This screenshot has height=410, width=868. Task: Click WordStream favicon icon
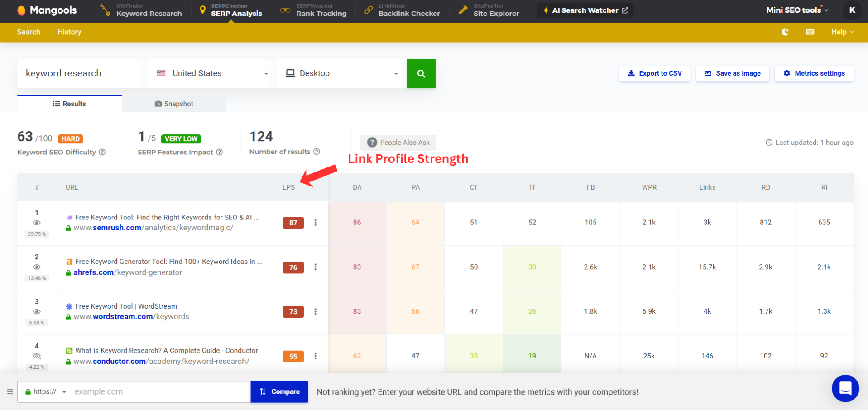[69, 306]
